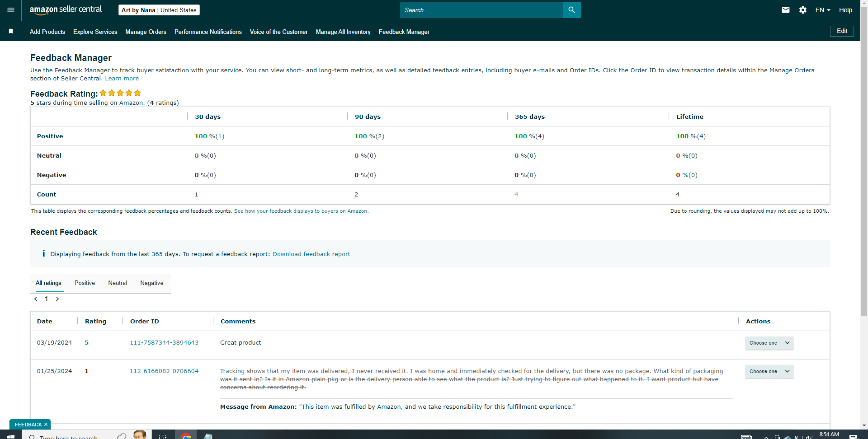Click the rating 1 in the 01/25/2024 row
The image size is (868, 439).
87,371
